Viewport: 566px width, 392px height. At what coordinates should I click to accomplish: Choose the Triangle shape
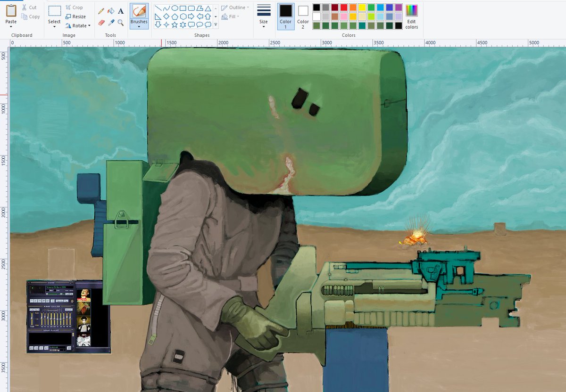tap(207, 8)
